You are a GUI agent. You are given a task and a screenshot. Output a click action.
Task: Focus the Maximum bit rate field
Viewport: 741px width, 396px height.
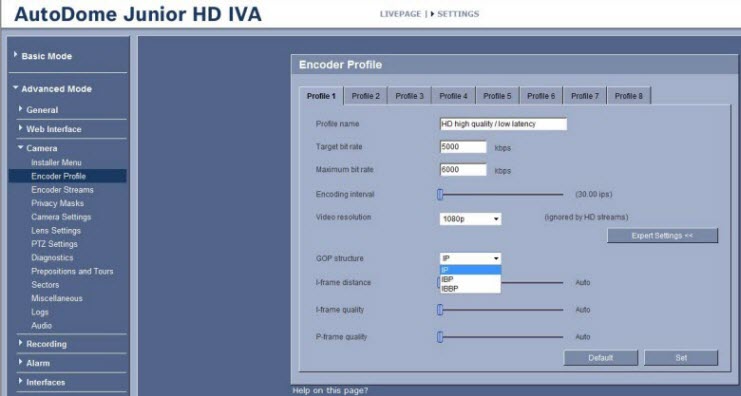point(463,170)
